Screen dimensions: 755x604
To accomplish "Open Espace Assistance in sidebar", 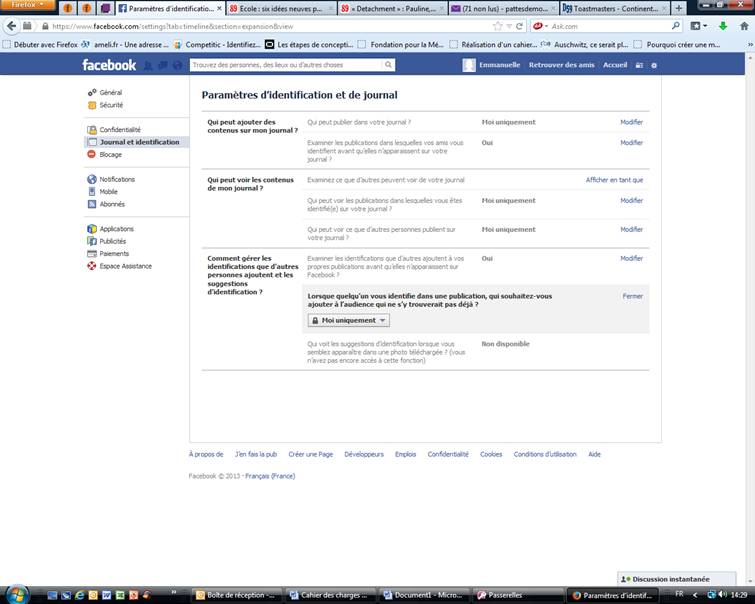I will (x=125, y=266).
